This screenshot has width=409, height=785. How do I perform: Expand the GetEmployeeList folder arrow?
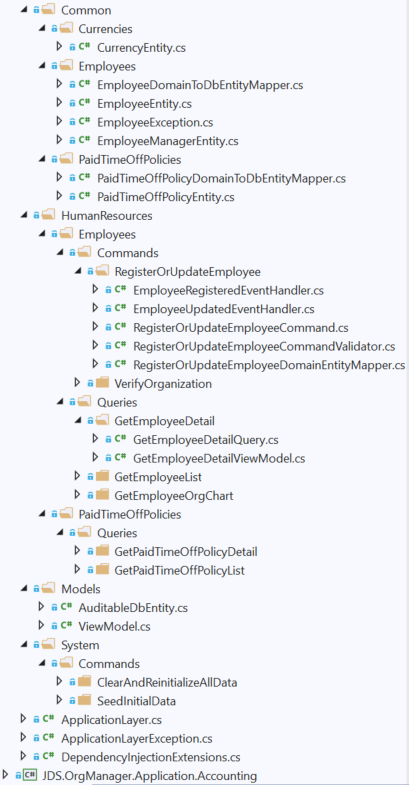pos(78,477)
